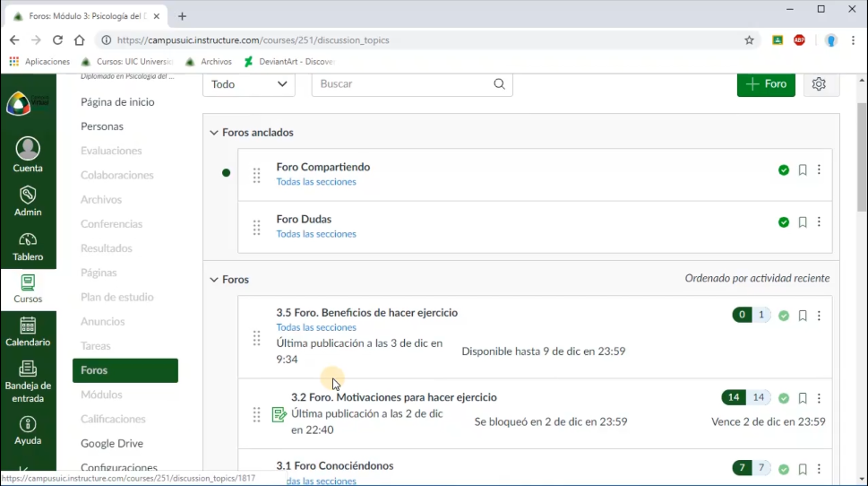
Task: Open options menu for Foro Dudas
Action: (x=819, y=222)
